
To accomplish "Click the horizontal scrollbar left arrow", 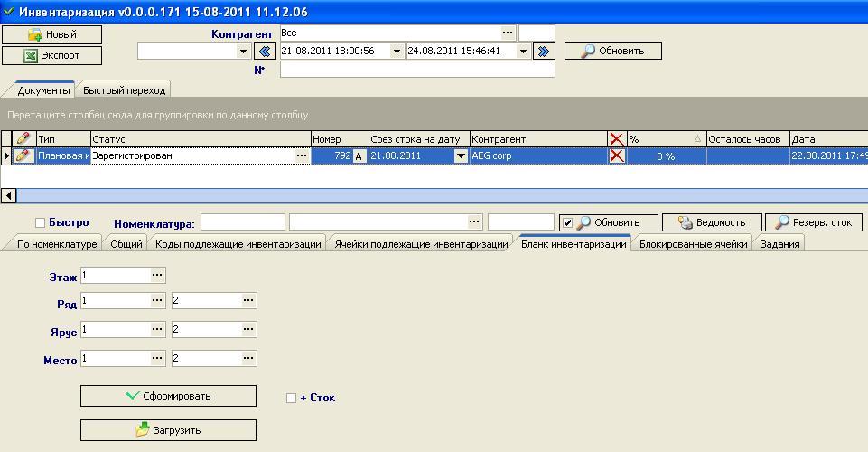I will [8, 195].
